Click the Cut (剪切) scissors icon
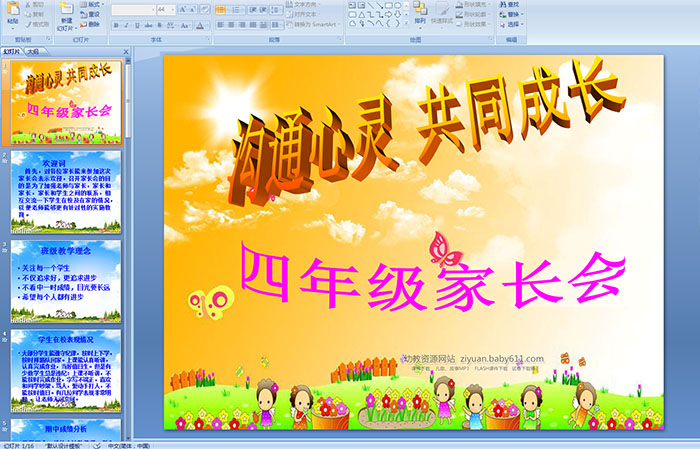700x449 pixels. click(28, 5)
